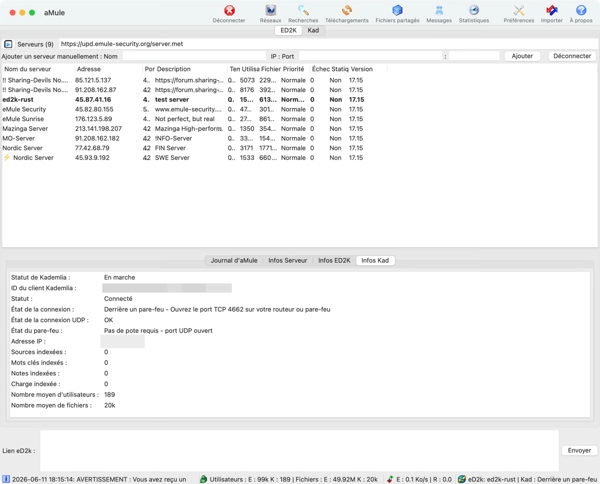Click the Déconnecter toolbar icon
The width and height of the screenshot is (600, 484).
tap(229, 11)
